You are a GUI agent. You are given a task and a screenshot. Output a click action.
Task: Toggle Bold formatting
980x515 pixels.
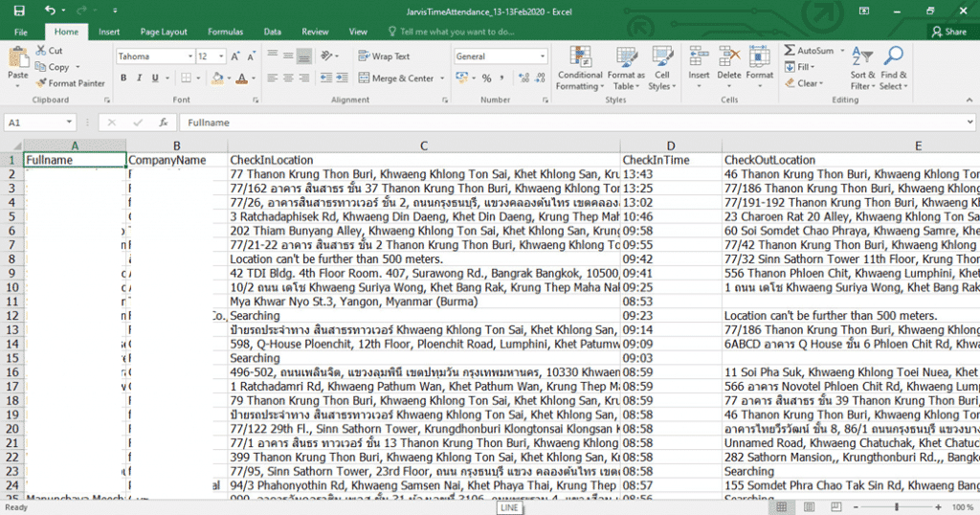123,78
